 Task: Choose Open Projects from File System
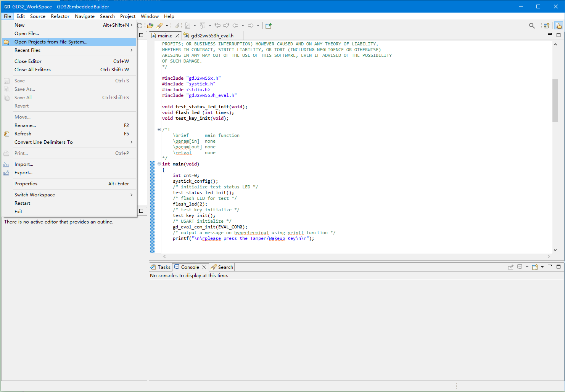point(51,42)
